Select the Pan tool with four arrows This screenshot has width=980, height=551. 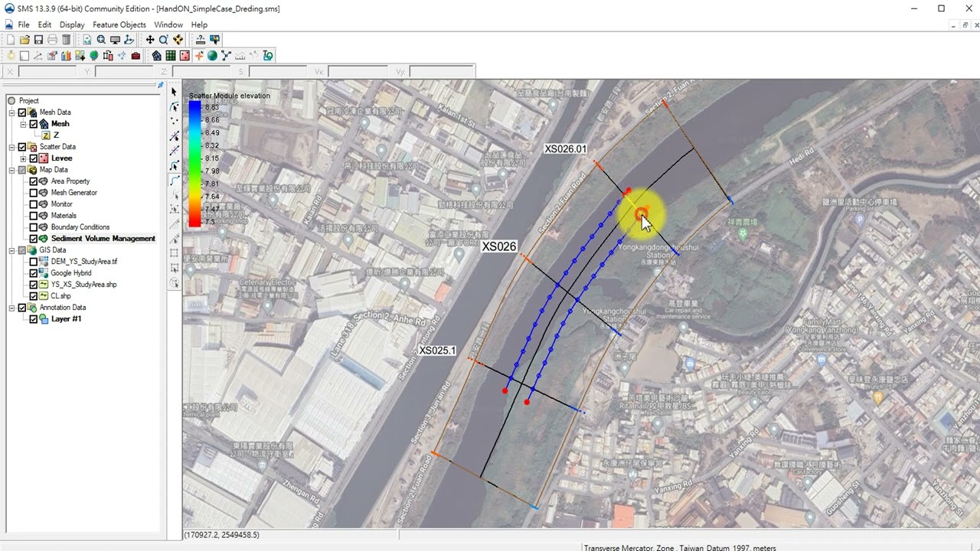coord(150,40)
